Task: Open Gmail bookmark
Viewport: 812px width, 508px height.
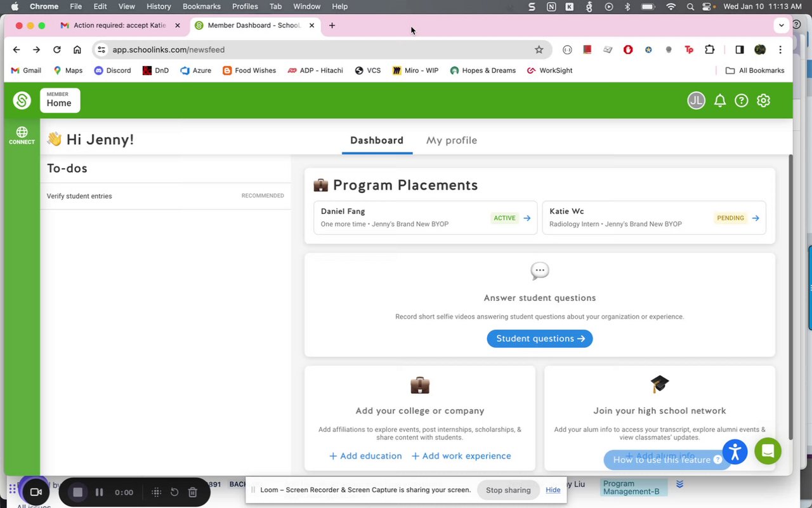Action: [26, 70]
